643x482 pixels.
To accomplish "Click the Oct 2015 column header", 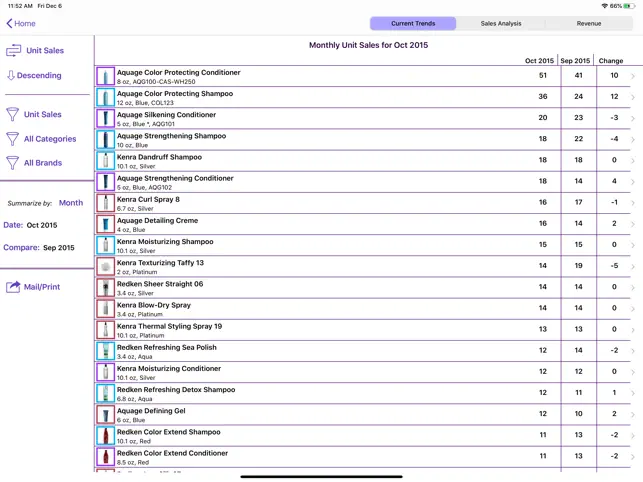I will 539,61.
